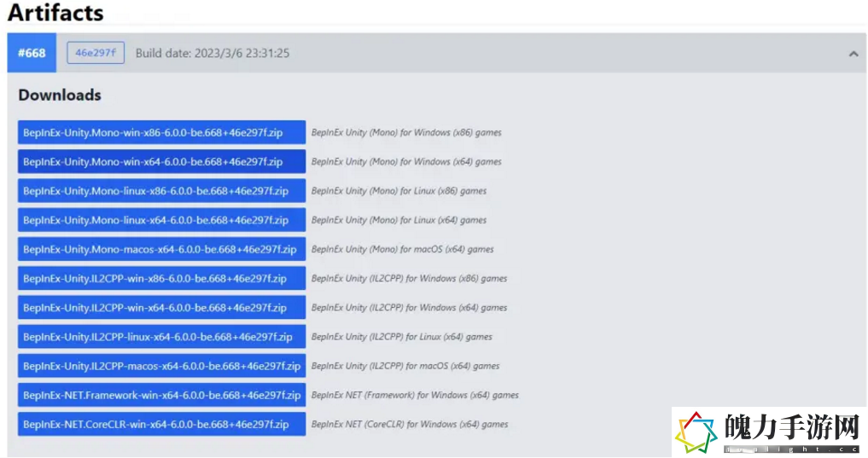The width and height of the screenshot is (868, 458).
Task: Download BepInEx-Unity.Mono-win-x86 zip
Action: [161, 132]
